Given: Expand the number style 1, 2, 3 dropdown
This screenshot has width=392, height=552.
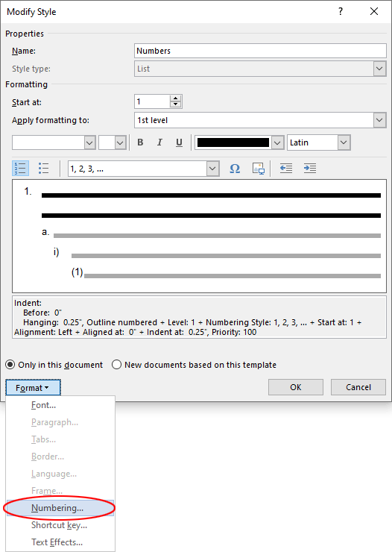Looking at the screenshot, I should click(144, 169).
